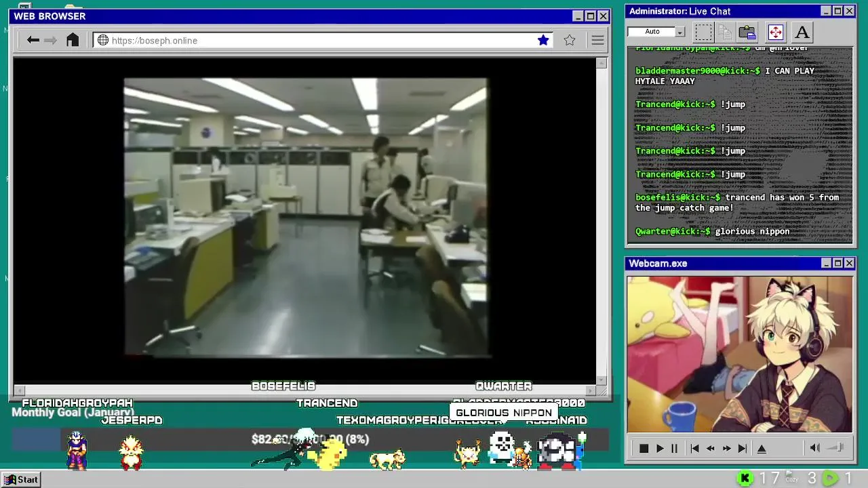Open the browser home page icon
868x488 pixels.
(73, 40)
